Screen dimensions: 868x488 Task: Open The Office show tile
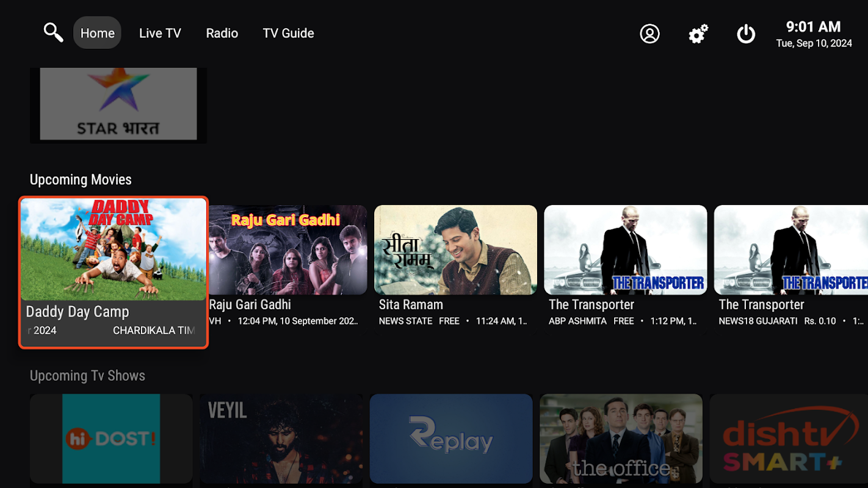pyautogui.click(x=621, y=439)
